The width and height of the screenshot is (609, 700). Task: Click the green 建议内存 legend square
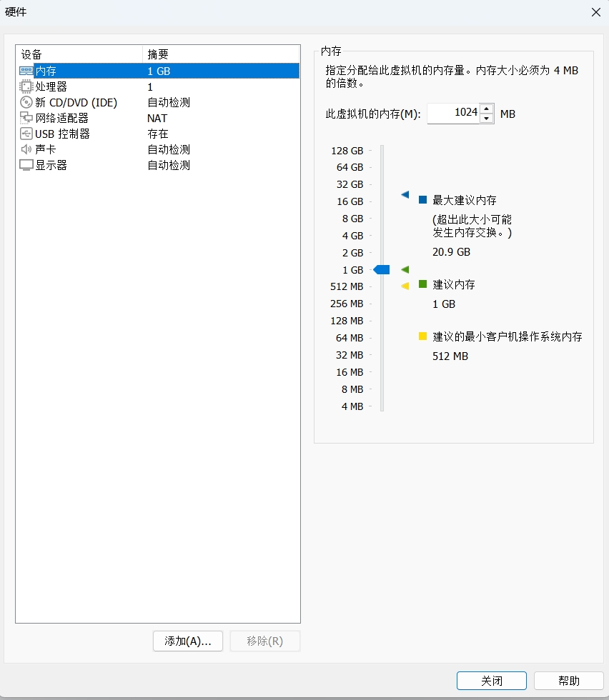(x=422, y=284)
